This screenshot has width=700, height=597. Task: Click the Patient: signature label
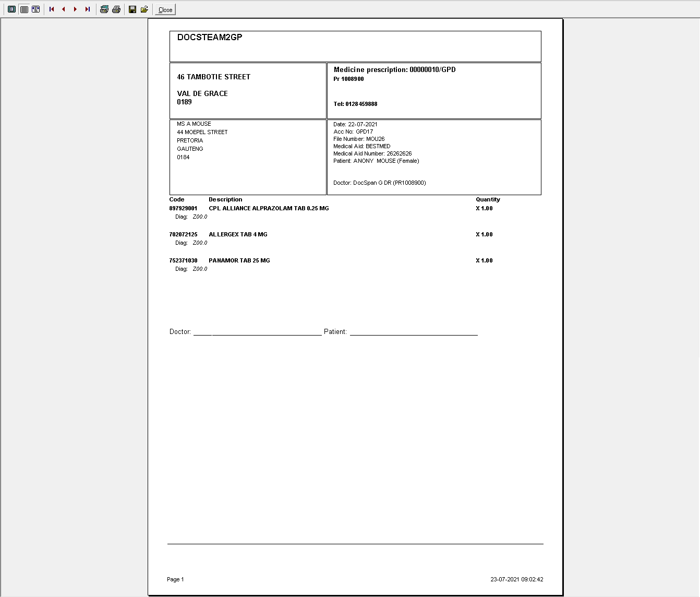335,331
